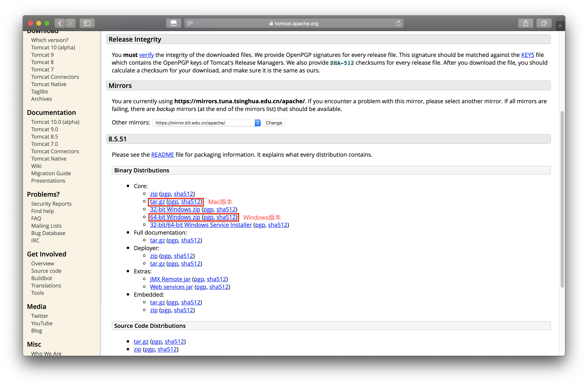
Task: Open Tomcat 9 in the sidebar
Action: (42, 55)
